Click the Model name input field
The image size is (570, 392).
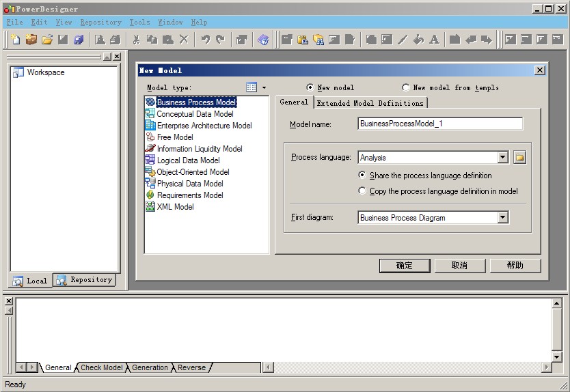440,124
